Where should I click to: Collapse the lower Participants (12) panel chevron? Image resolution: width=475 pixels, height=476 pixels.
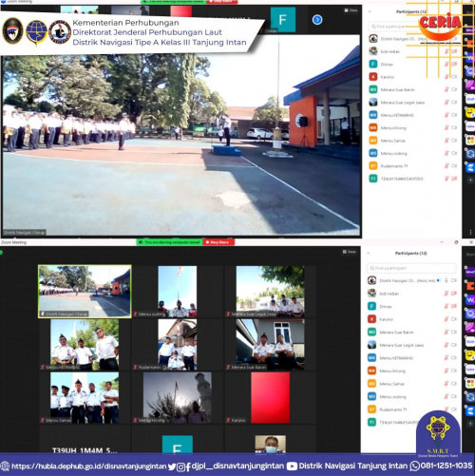click(369, 253)
